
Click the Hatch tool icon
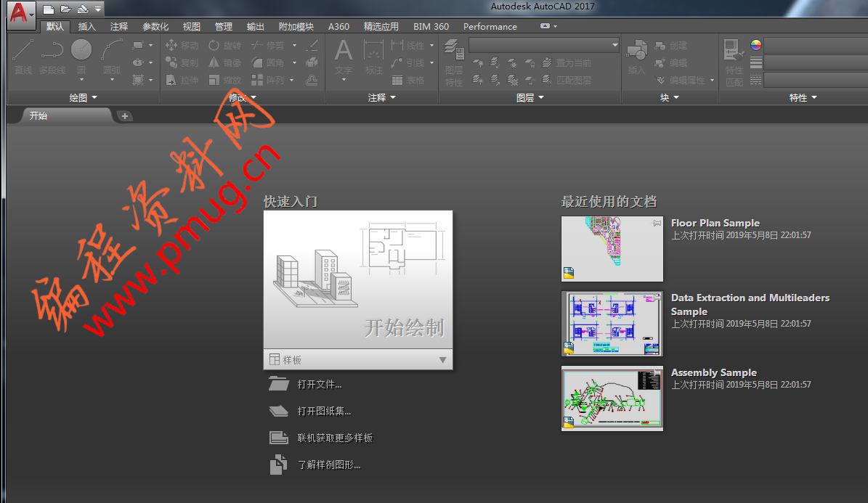138,80
